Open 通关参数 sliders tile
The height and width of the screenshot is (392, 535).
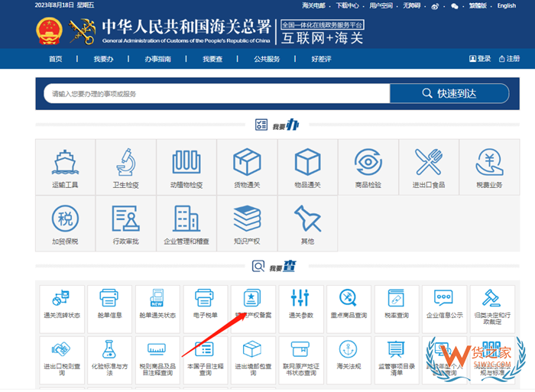(x=301, y=309)
